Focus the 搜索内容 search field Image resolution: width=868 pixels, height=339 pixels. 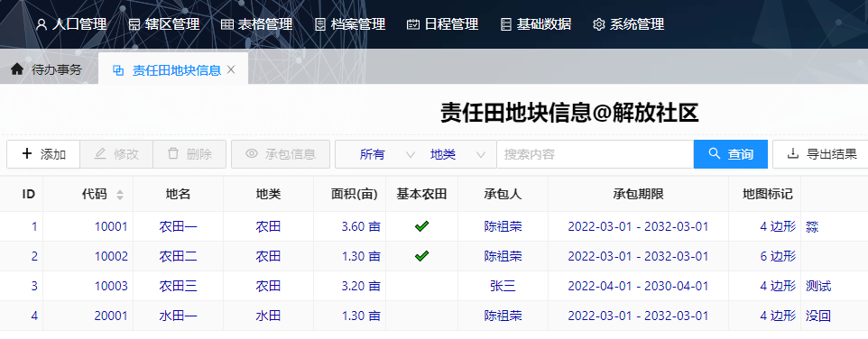(596, 154)
